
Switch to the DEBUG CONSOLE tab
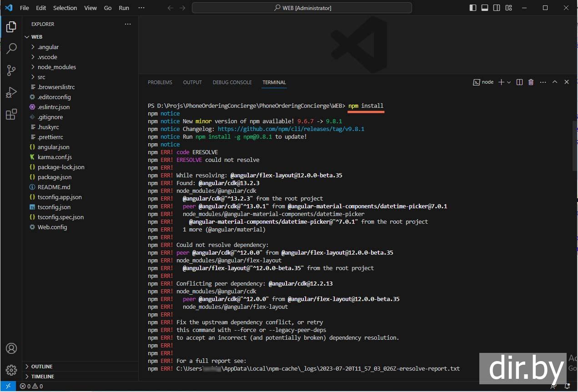pos(232,82)
